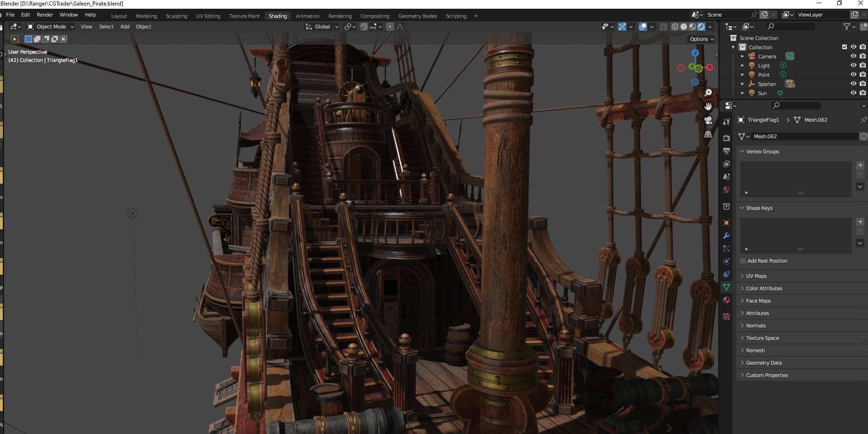Open the Render properties tab

click(x=726, y=138)
